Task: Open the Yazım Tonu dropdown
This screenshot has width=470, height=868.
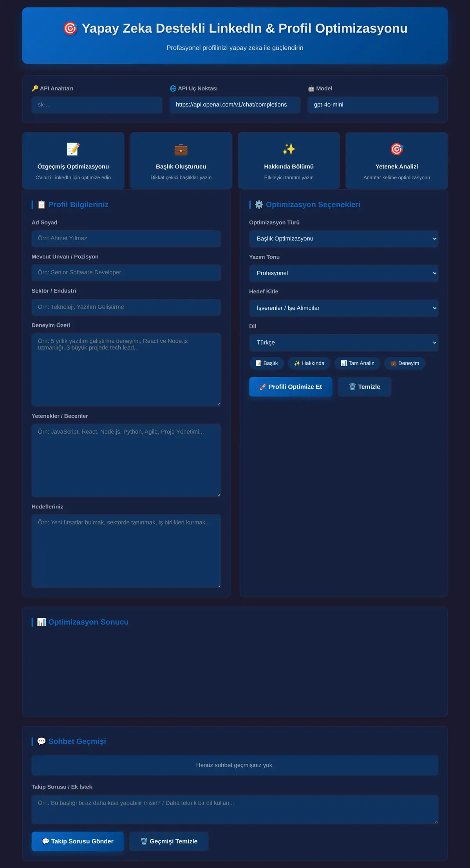Action: click(x=343, y=273)
